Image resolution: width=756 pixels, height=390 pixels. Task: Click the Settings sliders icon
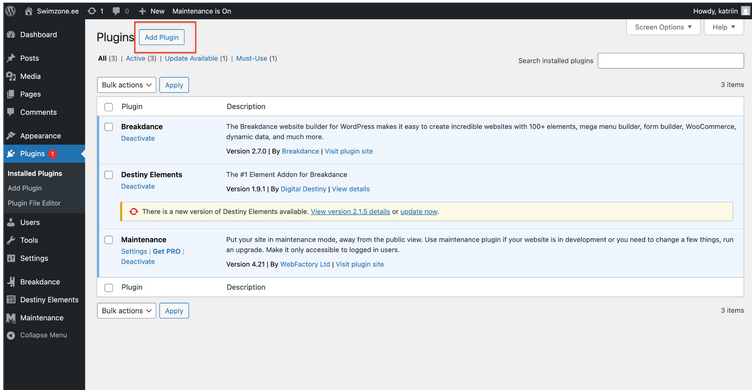(11, 258)
